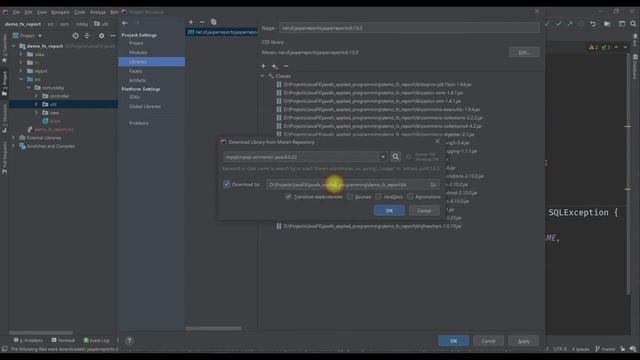
Task: Click Apply in Project Structure window
Action: [524, 341]
